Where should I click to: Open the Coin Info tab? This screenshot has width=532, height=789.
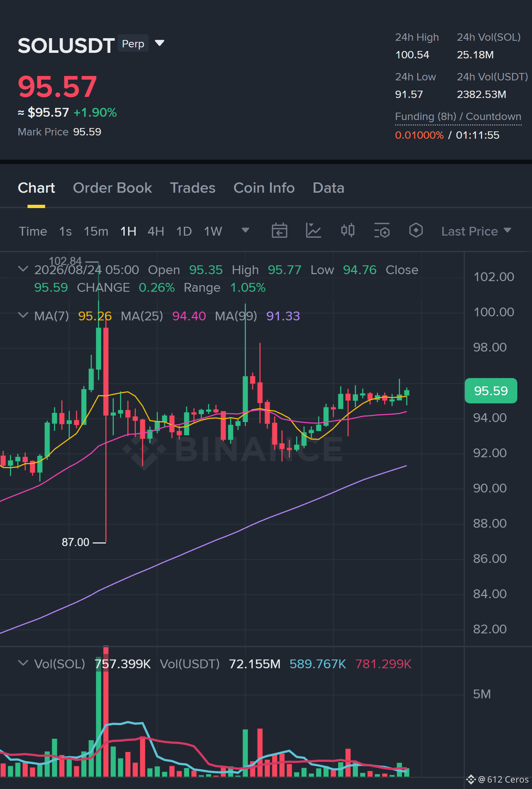264,188
